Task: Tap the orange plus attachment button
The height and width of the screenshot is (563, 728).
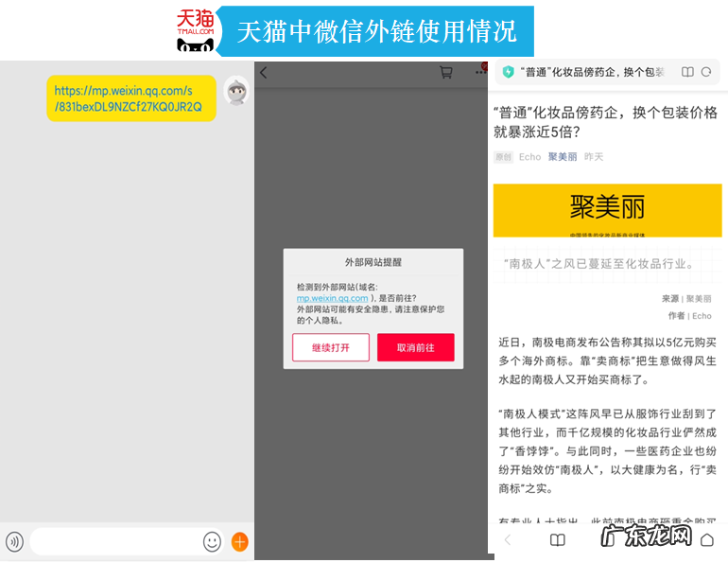Action: pyautogui.click(x=239, y=541)
